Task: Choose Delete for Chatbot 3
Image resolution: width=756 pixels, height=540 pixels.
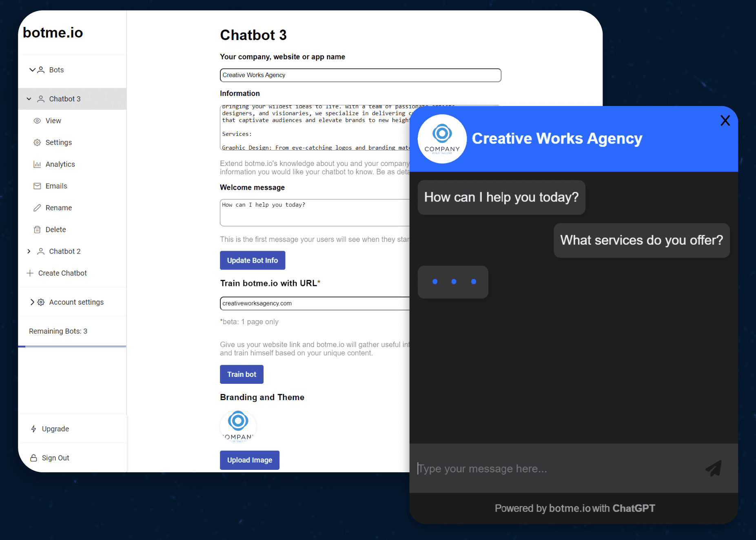Action: [56, 230]
